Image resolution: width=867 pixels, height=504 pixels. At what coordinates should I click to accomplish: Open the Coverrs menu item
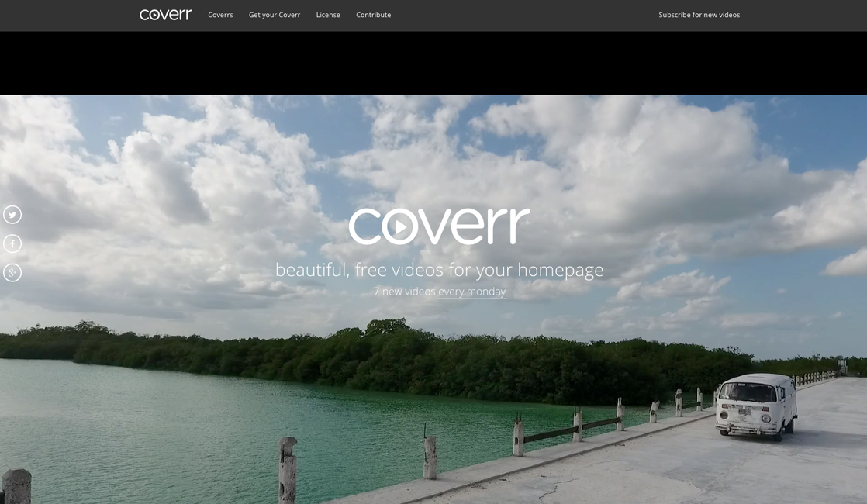(220, 15)
